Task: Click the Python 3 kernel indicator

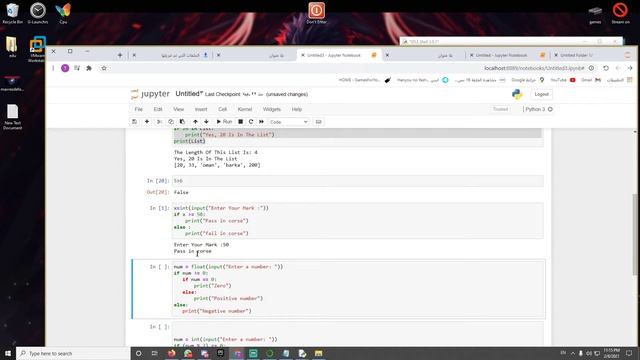Action: [539, 109]
